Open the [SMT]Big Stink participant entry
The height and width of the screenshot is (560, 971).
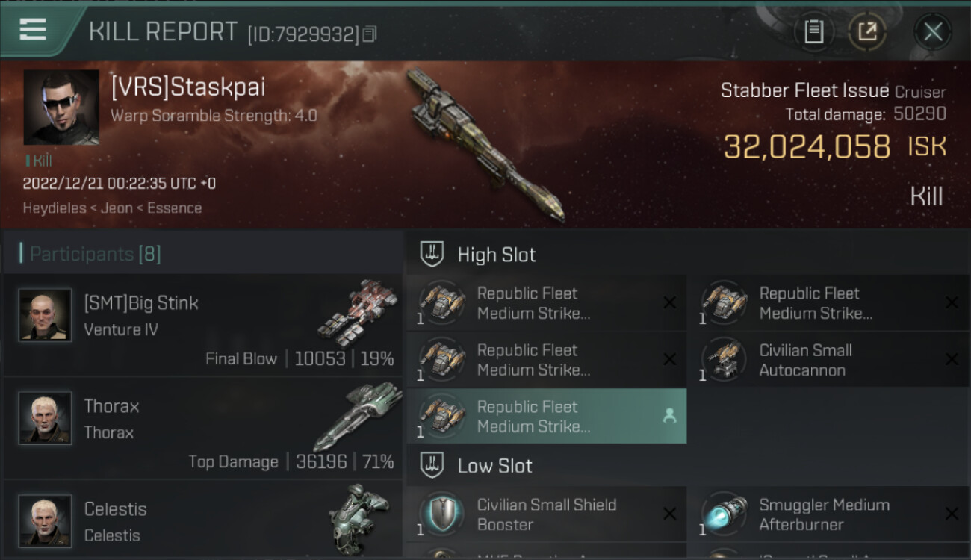[202, 325]
